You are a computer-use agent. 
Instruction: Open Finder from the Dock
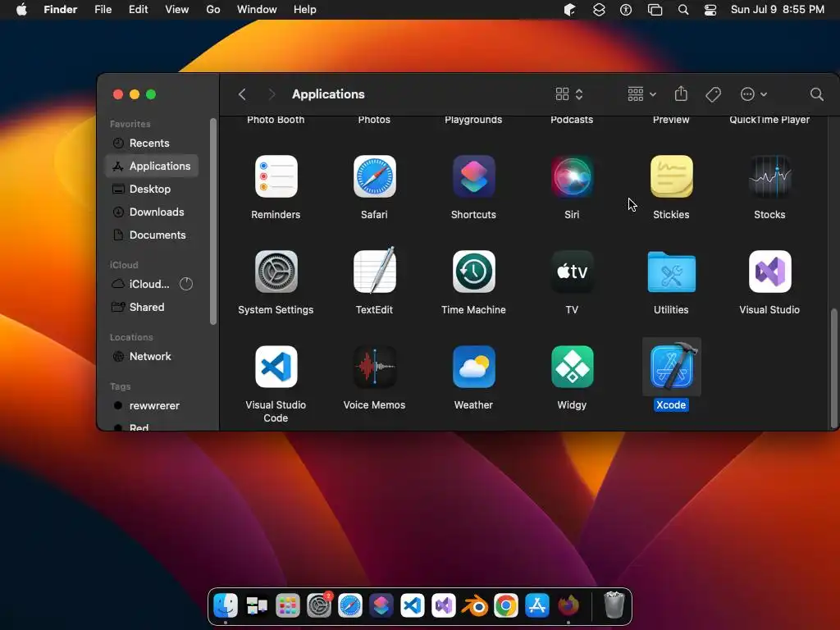click(226, 606)
